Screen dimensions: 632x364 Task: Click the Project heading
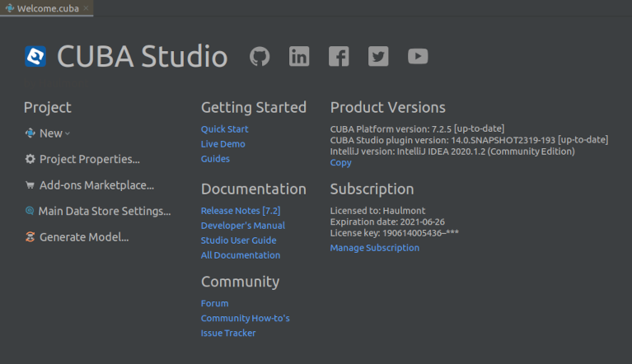tap(48, 108)
